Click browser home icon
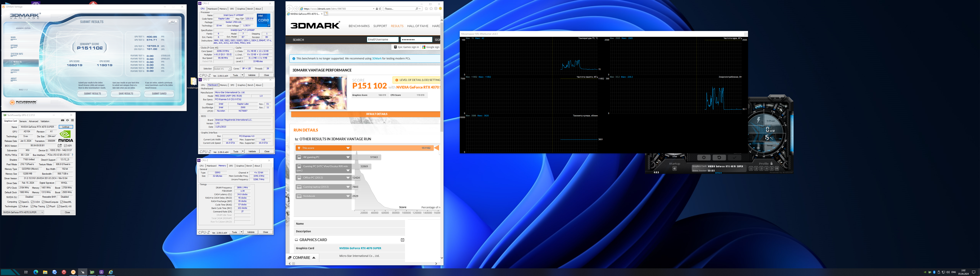The image size is (980, 276). point(426,8)
